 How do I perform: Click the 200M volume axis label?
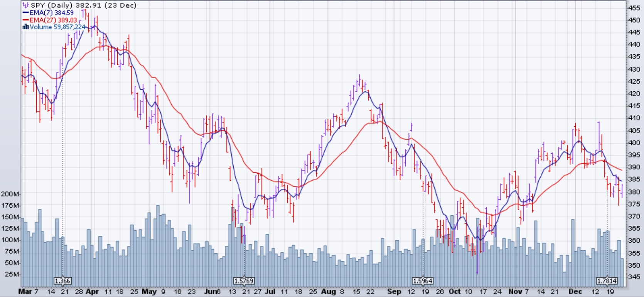coord(10,194)
